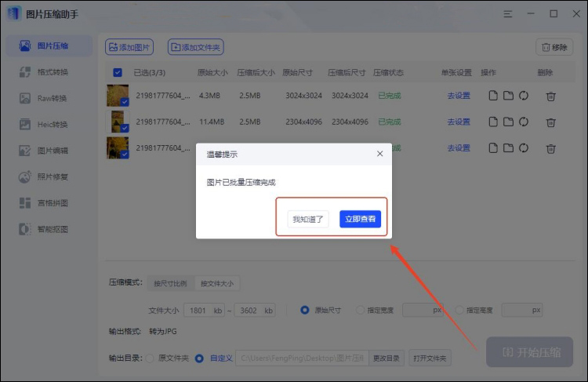This screenshot has height=382, width=588.
Task: Select 自定义 output directory radio
Action: pyautogui.click(x=199, y=358)
